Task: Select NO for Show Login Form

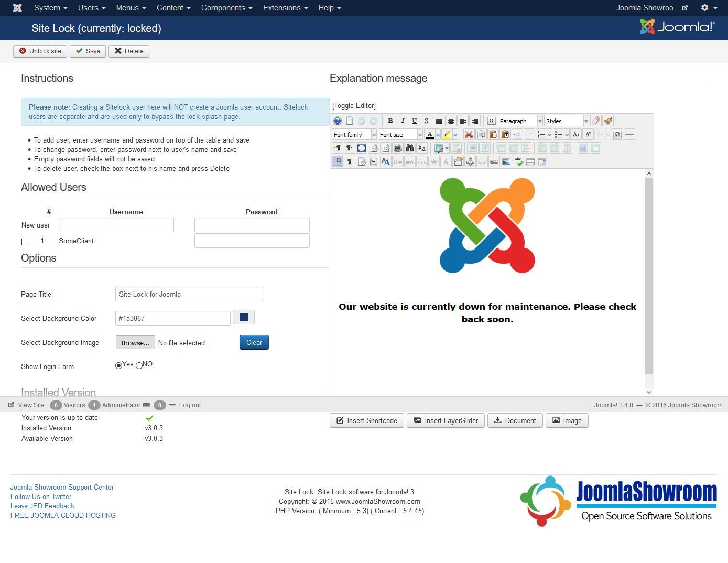Action: (x=139, y=365)
